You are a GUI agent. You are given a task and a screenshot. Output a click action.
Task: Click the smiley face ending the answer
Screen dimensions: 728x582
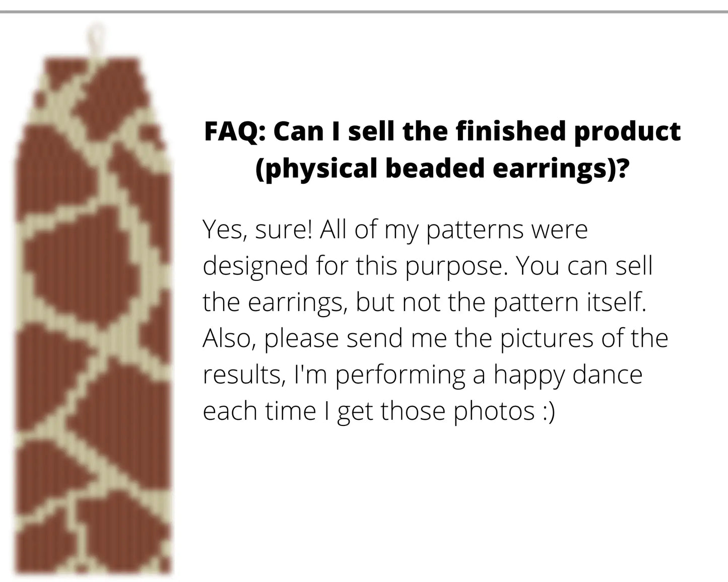(x=548, y=411)
